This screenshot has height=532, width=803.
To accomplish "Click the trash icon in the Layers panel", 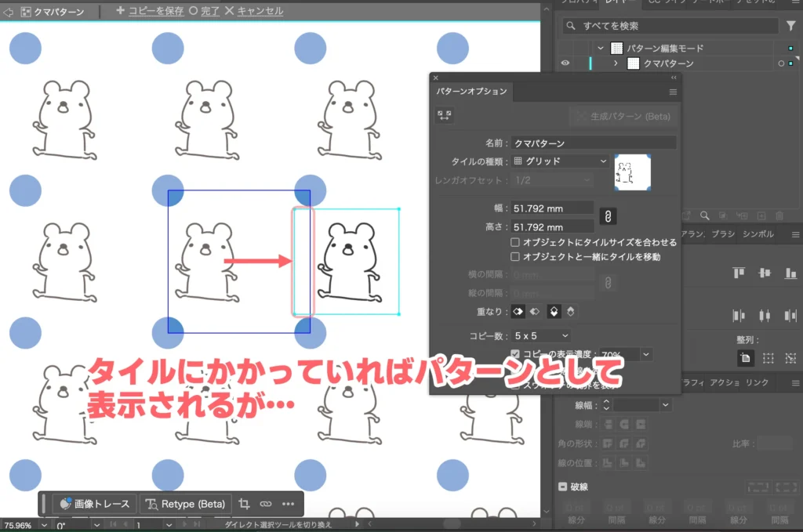I will [780, 215].
